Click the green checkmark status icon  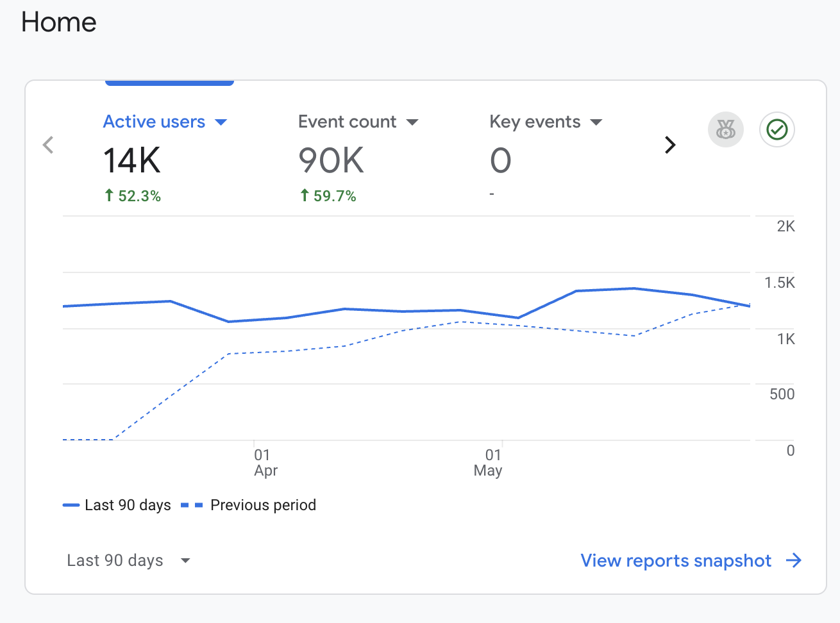777,129
